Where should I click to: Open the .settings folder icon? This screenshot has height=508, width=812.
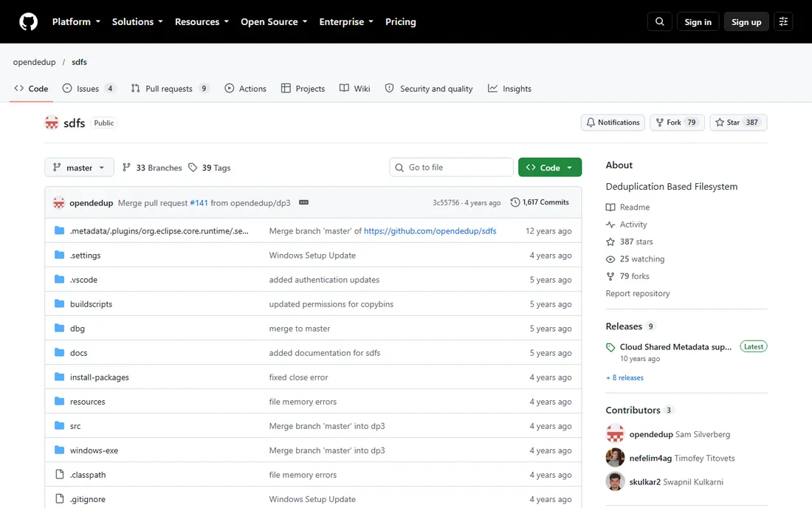tap(60, 255)
